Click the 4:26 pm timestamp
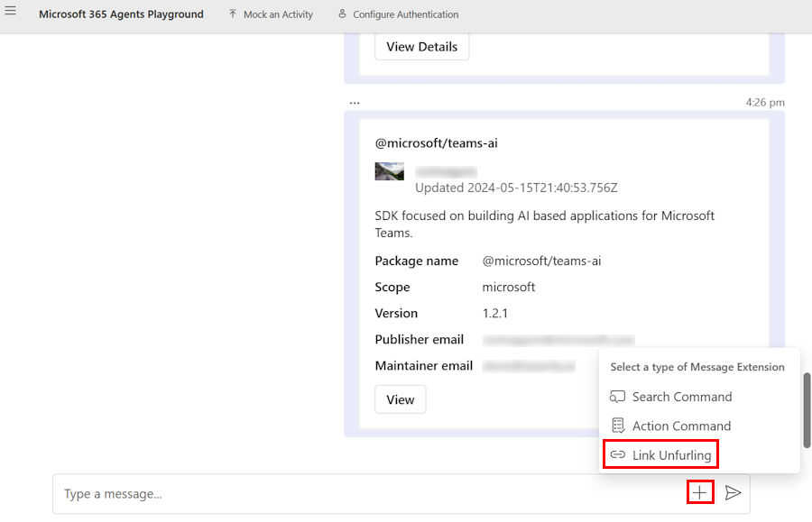 (765, 103)
